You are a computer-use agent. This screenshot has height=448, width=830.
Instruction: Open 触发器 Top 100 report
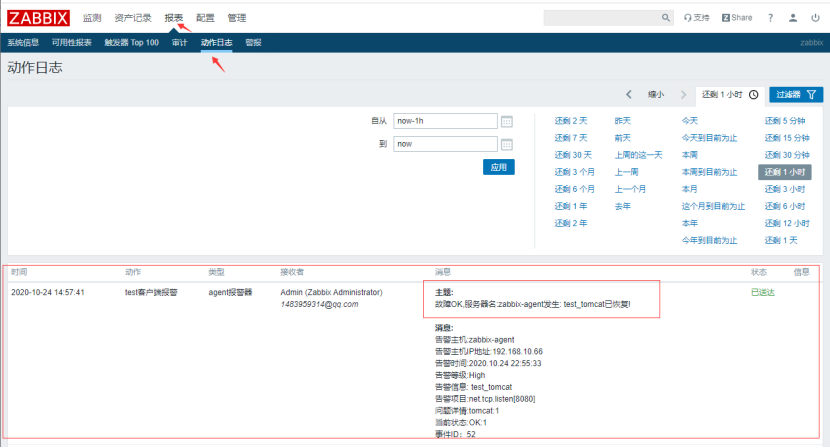pos(131,42)
